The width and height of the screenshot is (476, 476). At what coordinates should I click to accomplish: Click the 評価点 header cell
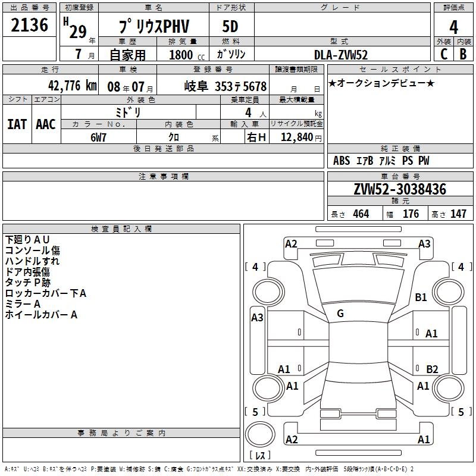pos(453,8)
